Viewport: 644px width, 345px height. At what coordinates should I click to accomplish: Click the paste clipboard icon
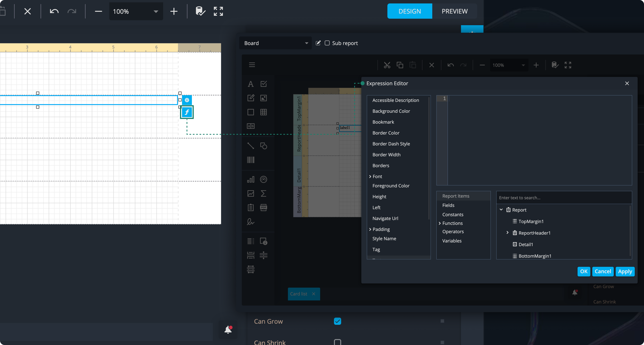[x=413, y=65]
